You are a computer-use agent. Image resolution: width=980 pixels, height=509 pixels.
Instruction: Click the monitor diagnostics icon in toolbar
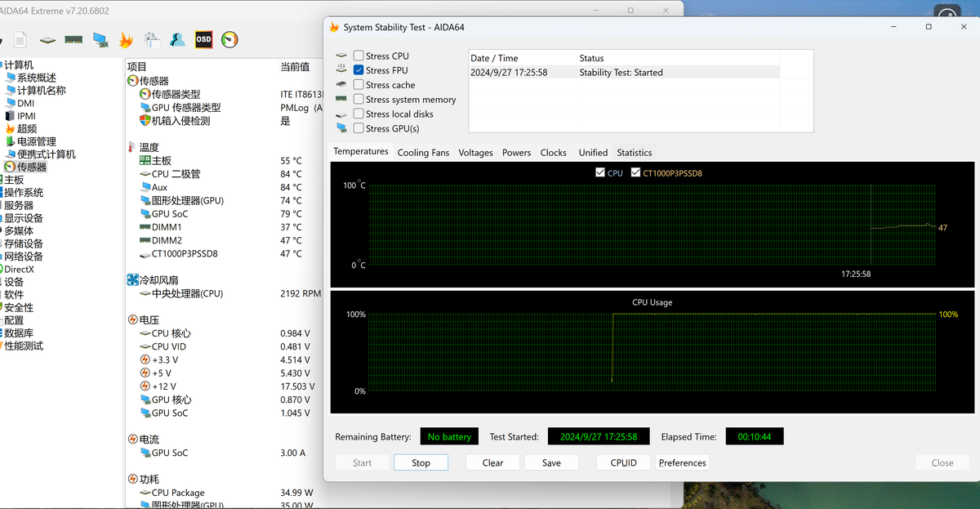(x=100, y=39)
